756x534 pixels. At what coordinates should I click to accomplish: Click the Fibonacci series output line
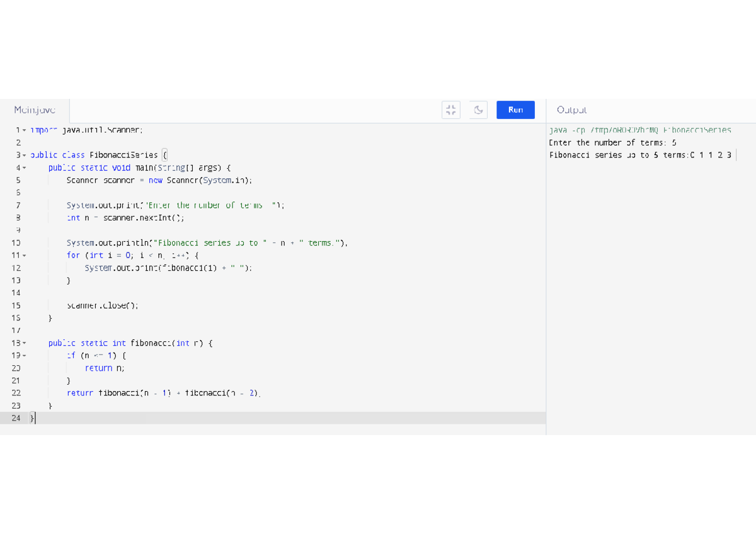[x=640, y=155]
